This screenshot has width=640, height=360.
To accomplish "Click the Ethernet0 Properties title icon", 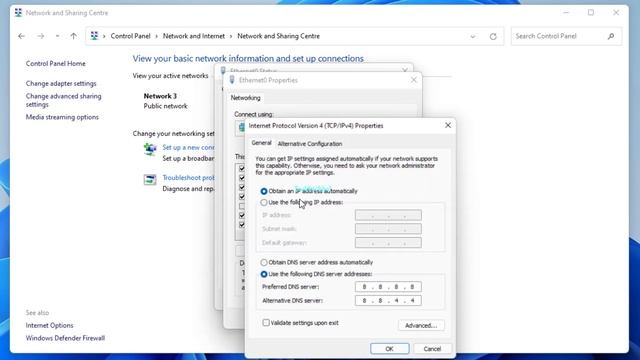I will (x=232, y=80).
